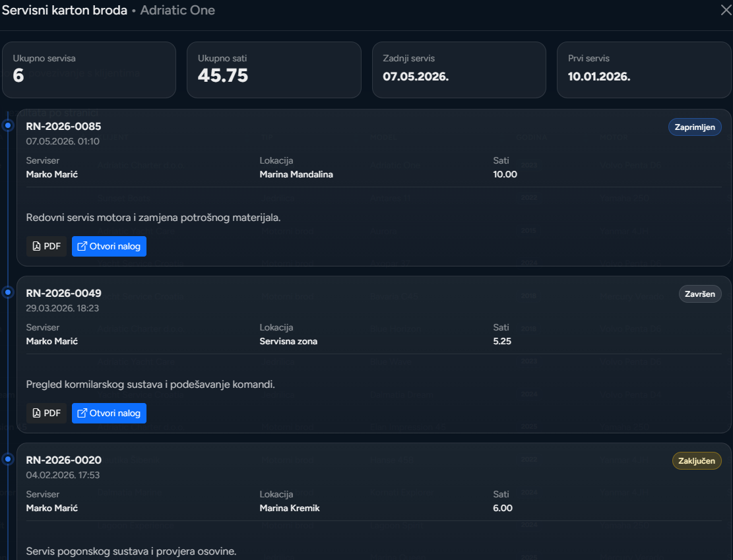Viewport: 733px width, 560px height.
Task: Click Marko Marić in the RN-2026-0085 card
Action: pos(52,174)
